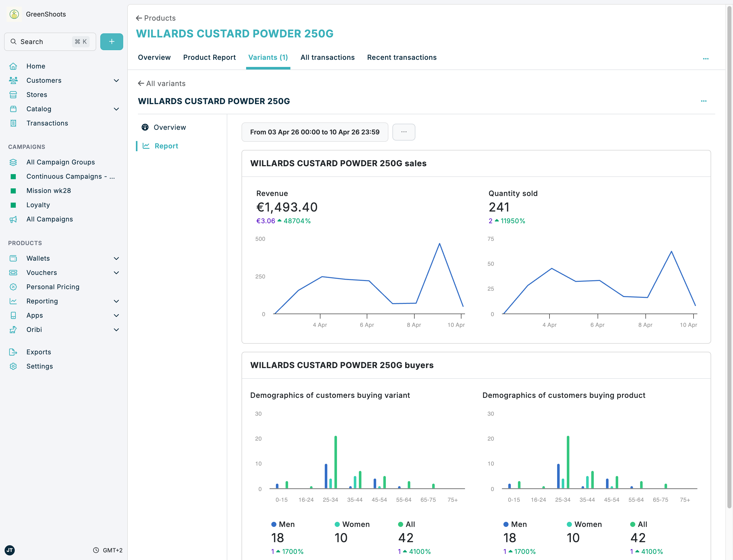Open the date range selector
The height and width of the screenshot is (560, 733).
pos(314,132)
